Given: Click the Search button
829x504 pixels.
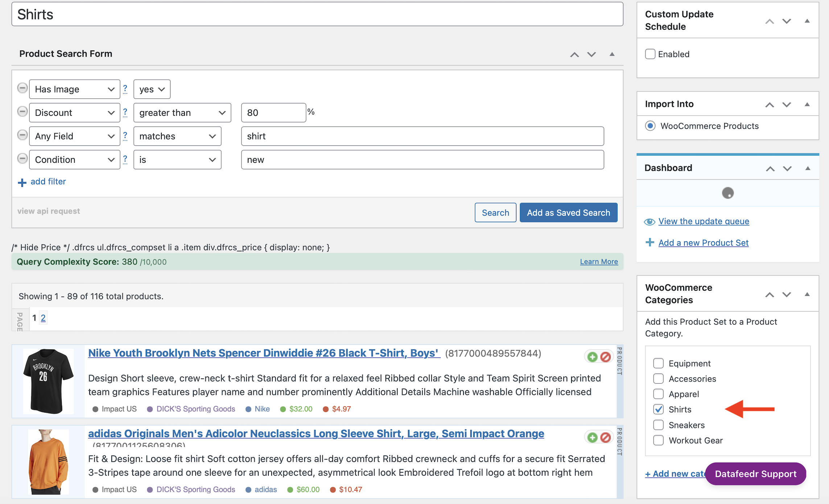Looking at the screenshot, I should pyautogui.click(x=495, y=212).
